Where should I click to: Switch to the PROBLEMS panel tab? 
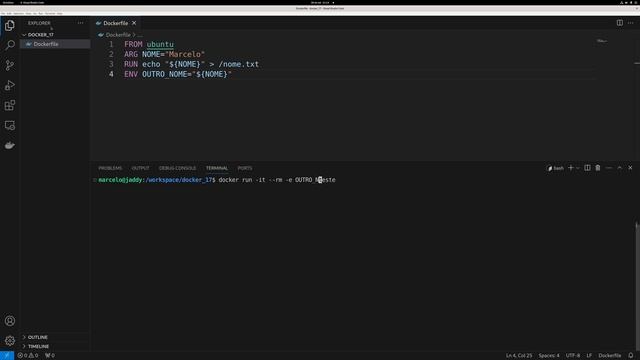[x=110, y=168]
